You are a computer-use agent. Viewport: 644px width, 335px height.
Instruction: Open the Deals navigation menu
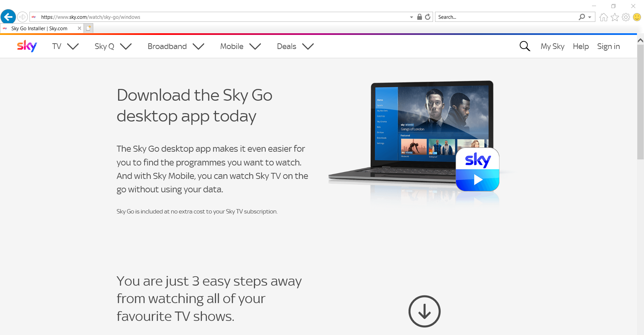(x=295, y=46)
